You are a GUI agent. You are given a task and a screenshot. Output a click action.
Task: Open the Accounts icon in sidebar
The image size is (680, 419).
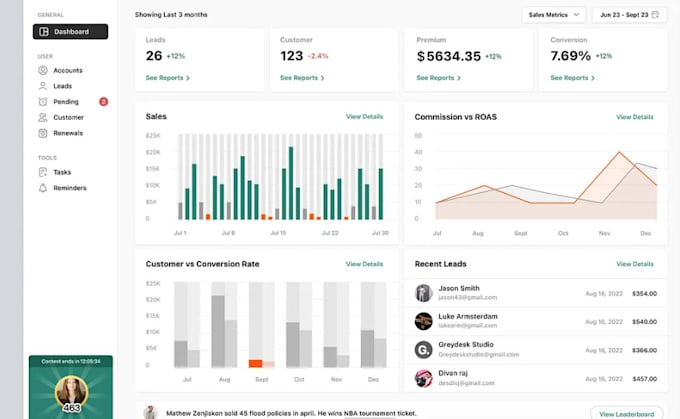coord(42,70)
